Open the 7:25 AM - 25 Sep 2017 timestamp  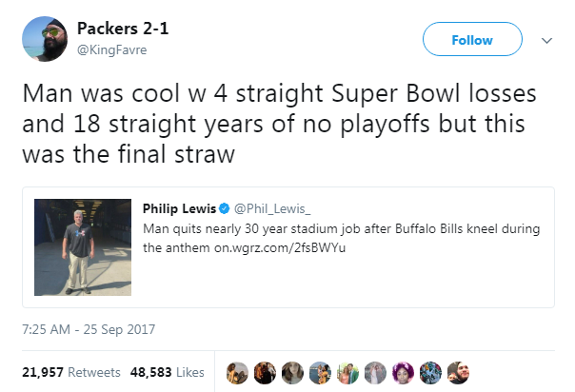(x=89, y=329)
